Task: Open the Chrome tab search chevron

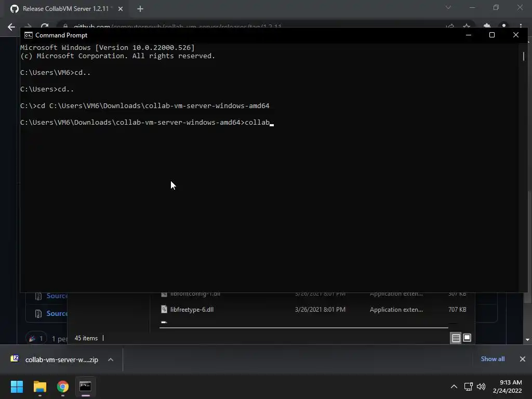Action: pos(448,7)
